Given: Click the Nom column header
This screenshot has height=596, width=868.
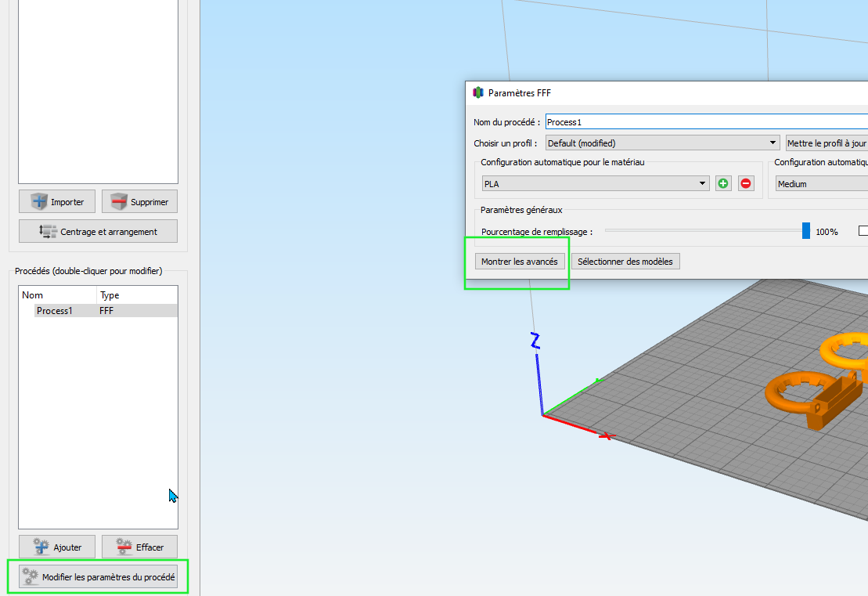Looking at the screenshot, I should pos(58,295).
